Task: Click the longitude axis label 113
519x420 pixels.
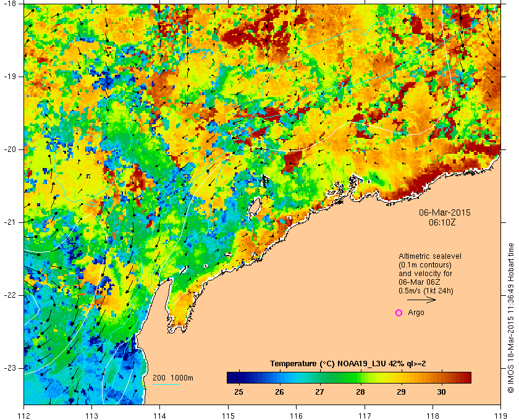Action: tap(91, 415)
